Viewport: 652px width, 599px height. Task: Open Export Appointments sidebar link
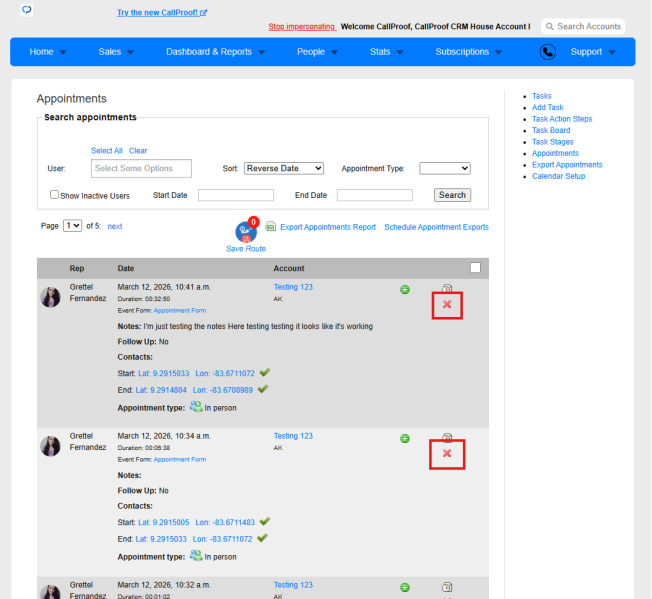tap(567, 165)
